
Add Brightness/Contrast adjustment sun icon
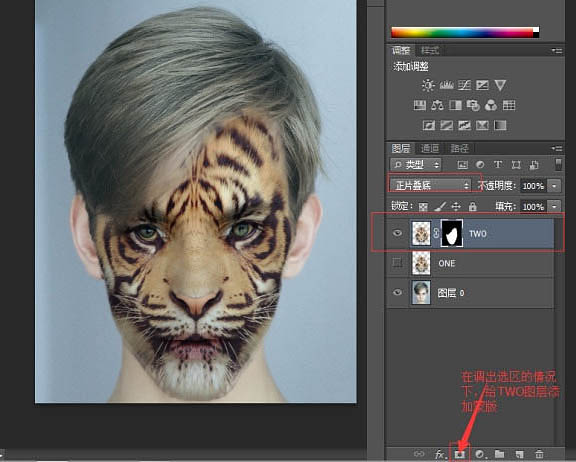pos(428,86)
